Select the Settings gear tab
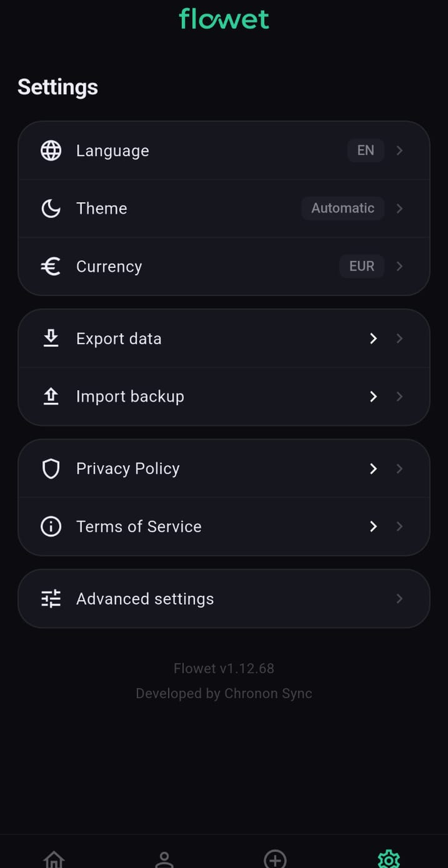448x868 pixels. [389, 859]
